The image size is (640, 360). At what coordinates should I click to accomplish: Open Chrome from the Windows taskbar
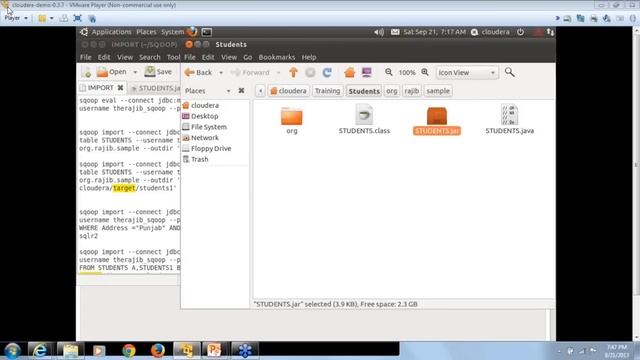pyautogui.click(x=129, y=351)
